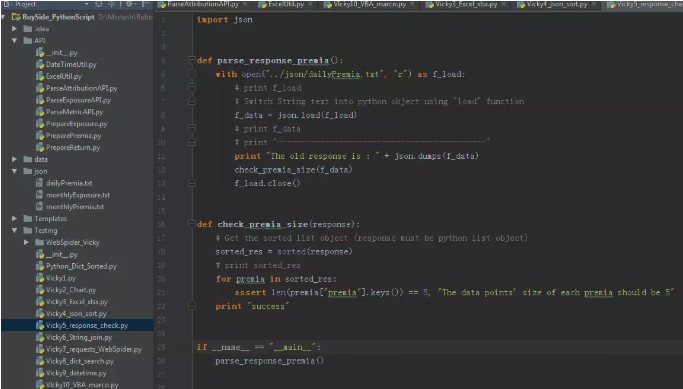Toggle fold marker at the f_load.close() line
Screen dimensions: 683x389
192,183
